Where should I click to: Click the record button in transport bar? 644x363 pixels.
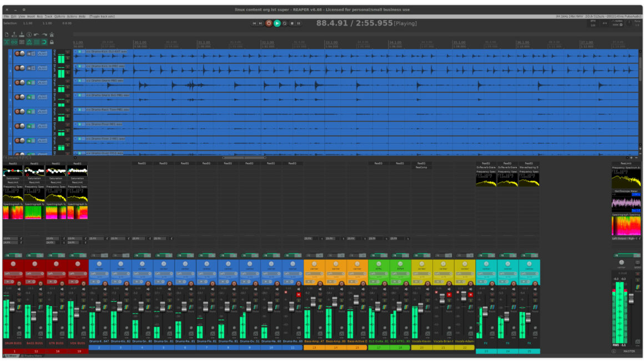269,23
